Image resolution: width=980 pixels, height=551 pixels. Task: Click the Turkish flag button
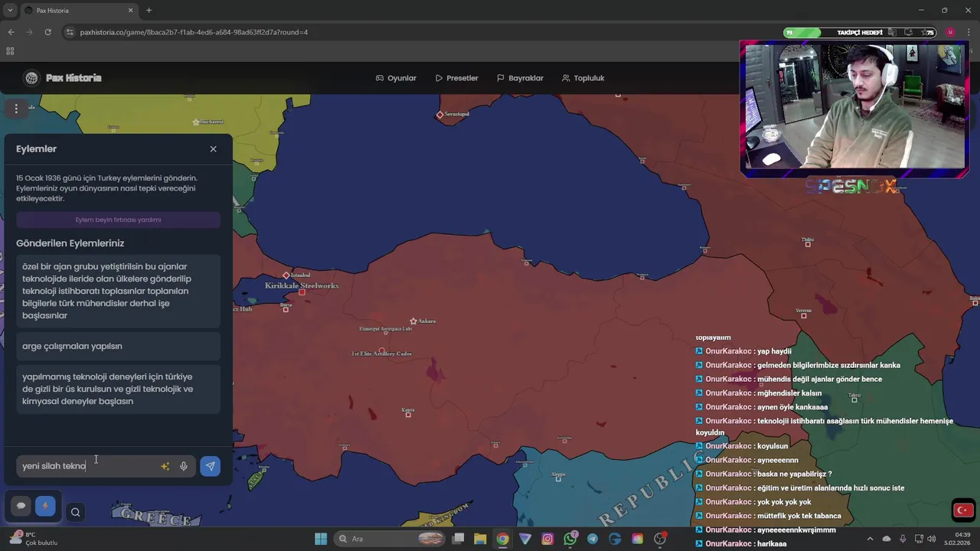(x=963, y=510)
